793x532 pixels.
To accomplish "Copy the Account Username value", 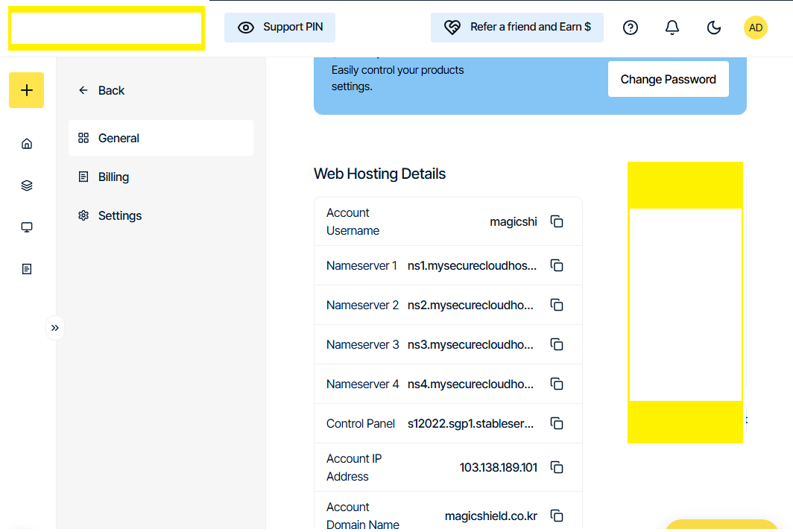I will click(x=557, y=221).
